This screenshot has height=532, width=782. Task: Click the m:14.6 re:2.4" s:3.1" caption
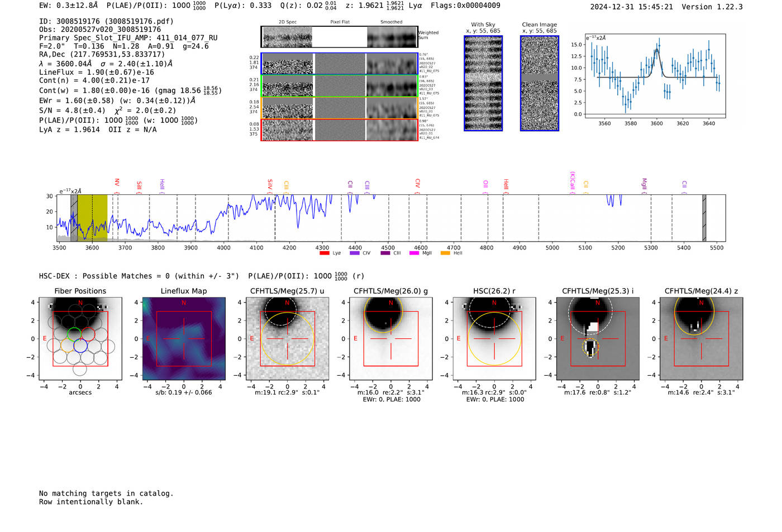coord(702,392)
